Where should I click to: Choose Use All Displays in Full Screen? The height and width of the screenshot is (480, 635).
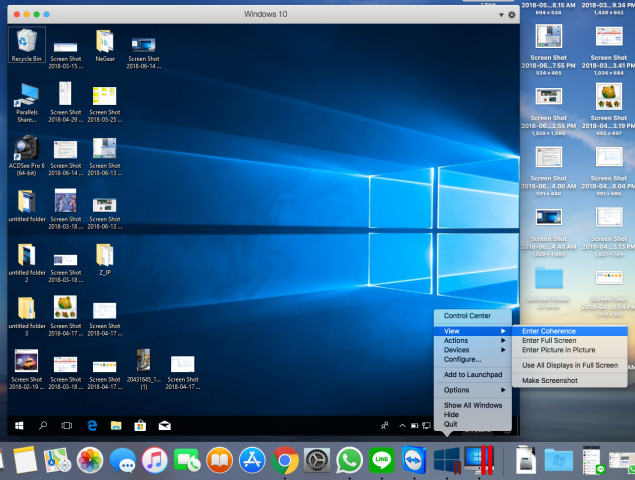coord(570,365)
